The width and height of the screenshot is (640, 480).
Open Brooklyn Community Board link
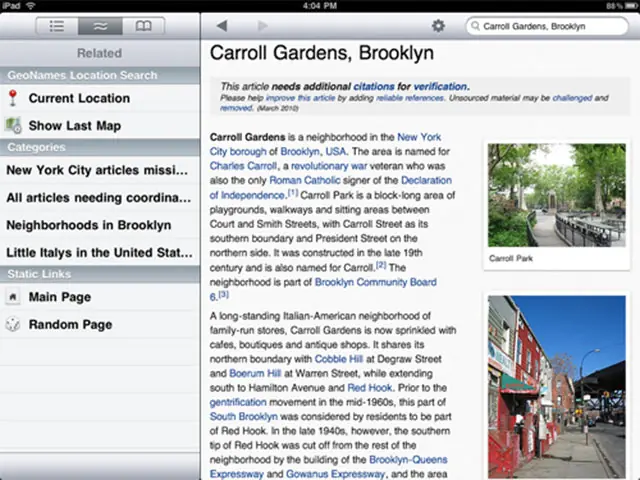(x=376, y=282)
